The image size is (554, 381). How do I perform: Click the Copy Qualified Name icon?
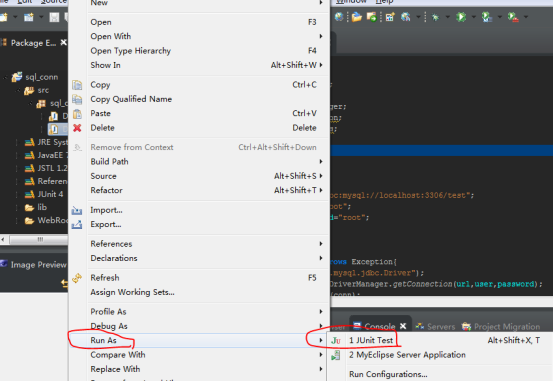tap(77, 99)
